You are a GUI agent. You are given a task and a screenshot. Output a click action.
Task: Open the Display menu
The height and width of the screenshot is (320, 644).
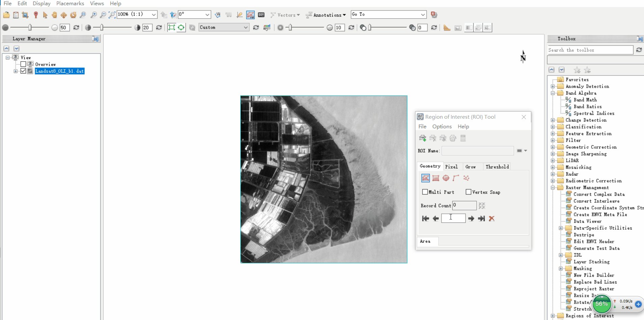[x=42, y=3]
